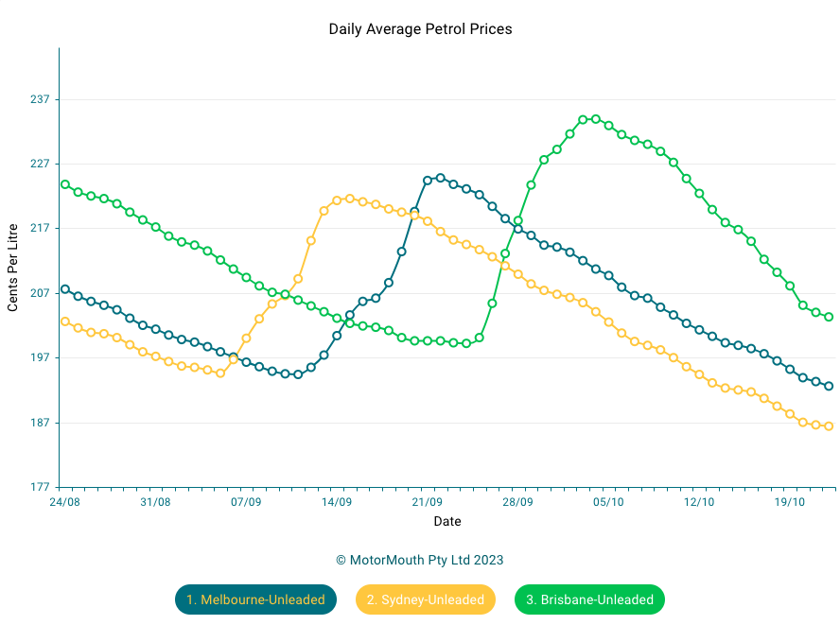Toggle the Brisbane-Unleaded legend button
The height and width of the screenshot is (625, 840).
pos(589,599)
